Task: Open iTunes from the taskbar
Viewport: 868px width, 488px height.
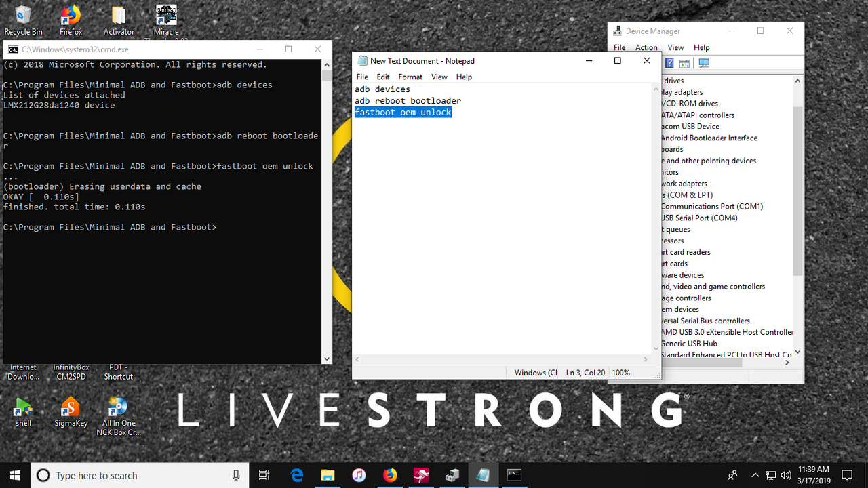Action: click(359, 475)
